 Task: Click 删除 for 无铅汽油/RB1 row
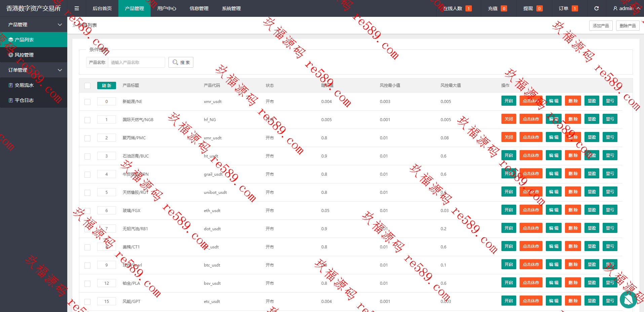tap(573, 228)
